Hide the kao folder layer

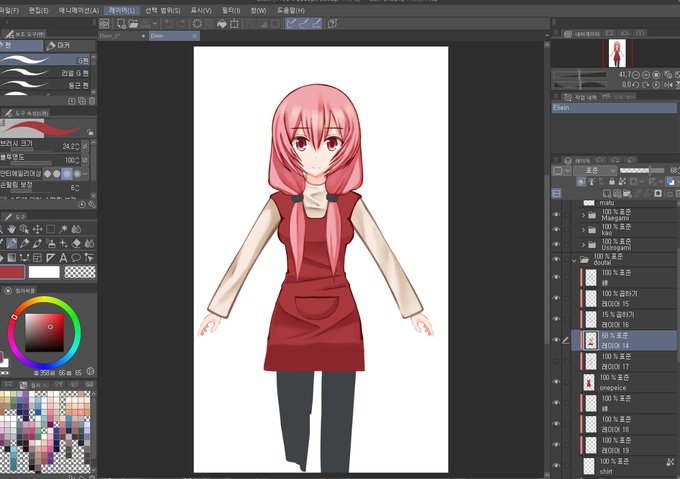click(x=556, y=230)
